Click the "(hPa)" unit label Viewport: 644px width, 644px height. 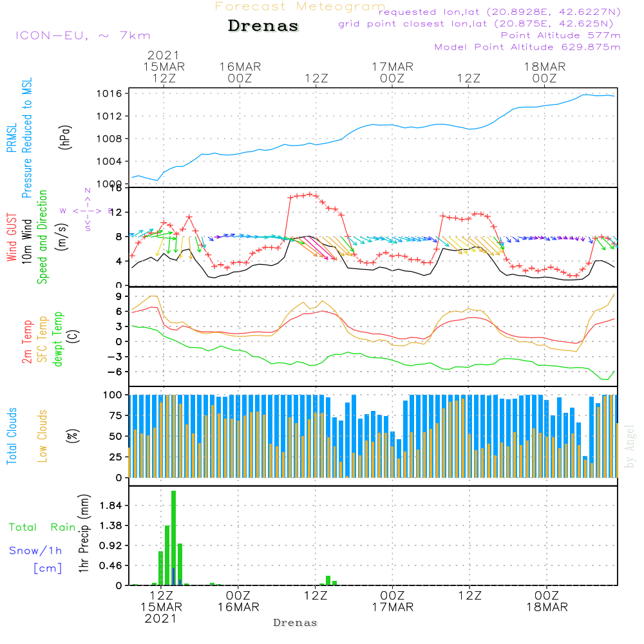(x=65, y=138)
